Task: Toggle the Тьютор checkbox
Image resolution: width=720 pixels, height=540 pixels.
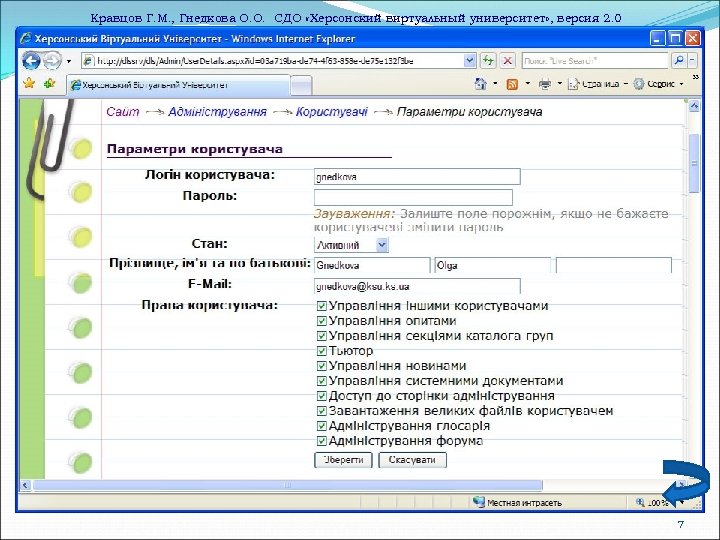Action: (322, 351)
